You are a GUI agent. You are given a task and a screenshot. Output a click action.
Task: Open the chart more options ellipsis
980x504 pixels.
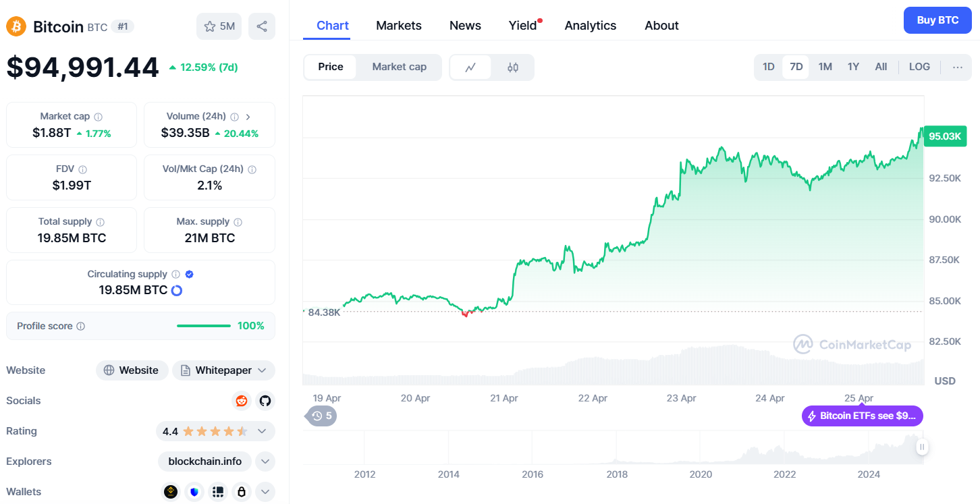(x=958, y=67)
